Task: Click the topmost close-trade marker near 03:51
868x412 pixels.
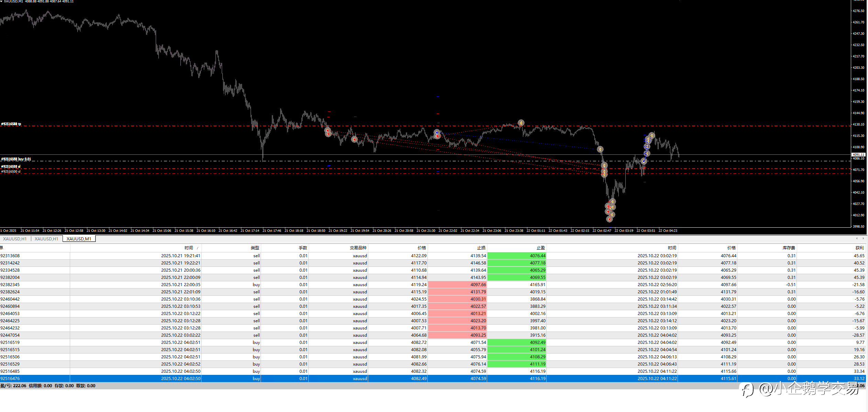Action: [651, 135]
